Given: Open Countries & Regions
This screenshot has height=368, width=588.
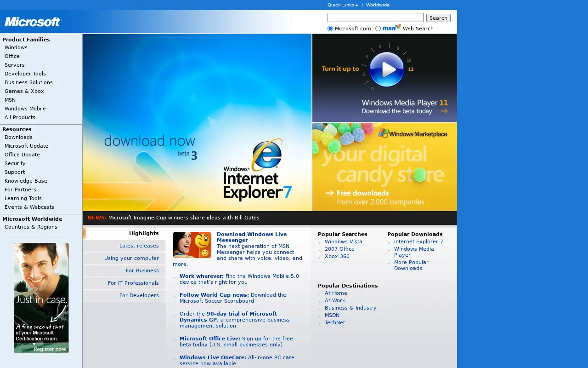Looking at the screenshot, I should point(31,227).
